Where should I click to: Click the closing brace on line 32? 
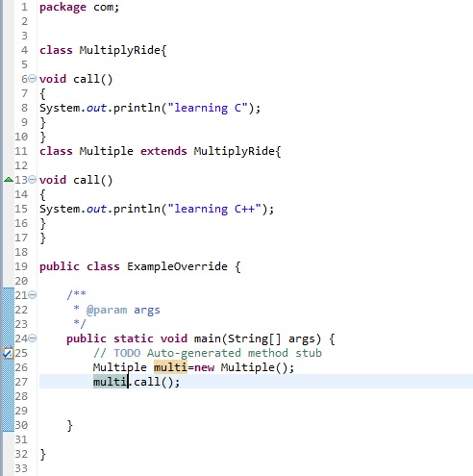(43, 454)
